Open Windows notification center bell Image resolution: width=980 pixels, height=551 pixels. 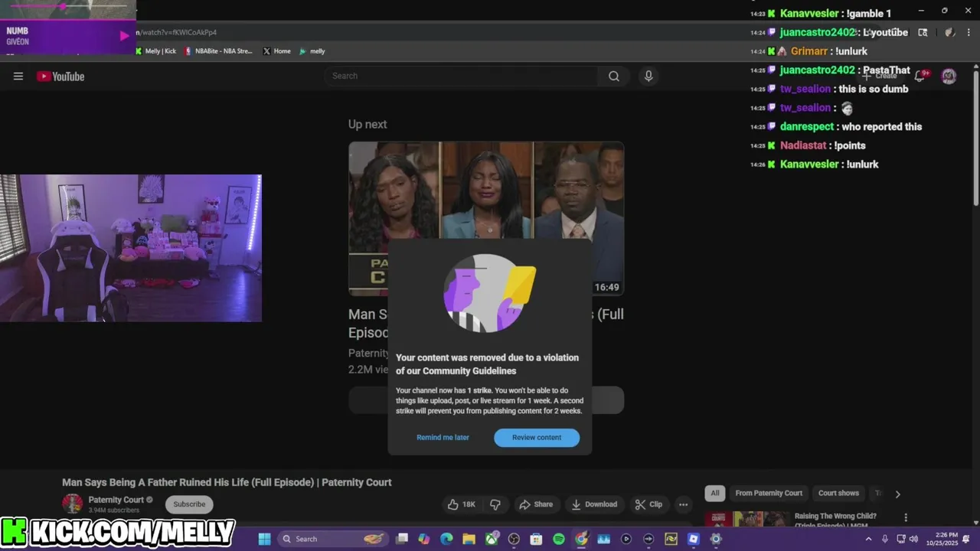point(966,539)
